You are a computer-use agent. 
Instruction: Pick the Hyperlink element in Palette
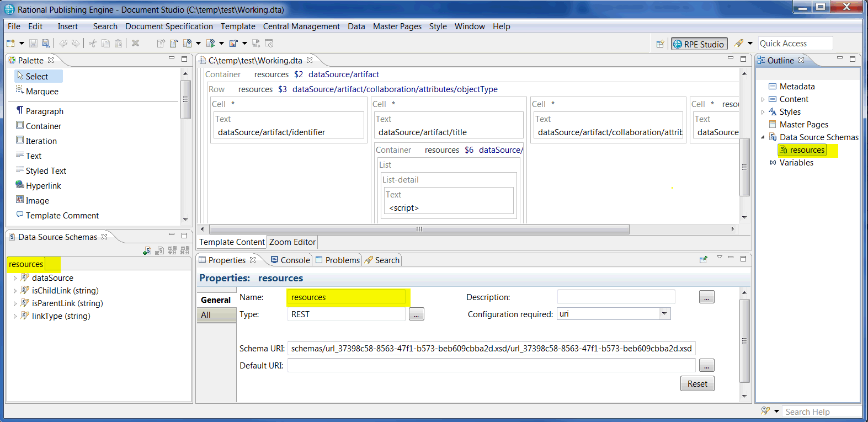coord(38,185)
